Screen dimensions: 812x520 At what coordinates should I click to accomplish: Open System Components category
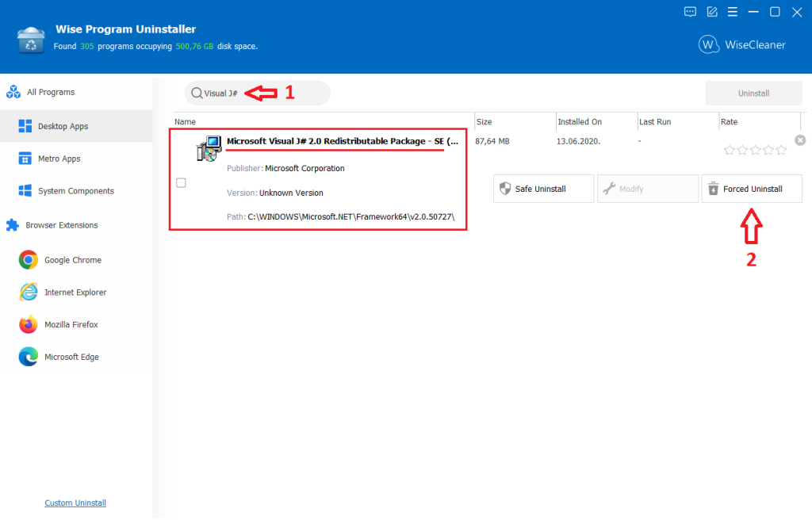tap(76, 191)
